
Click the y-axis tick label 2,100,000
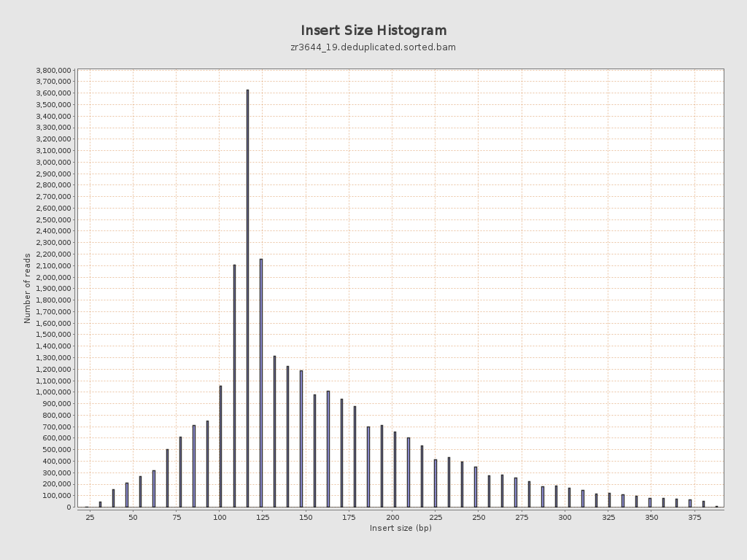click(54, 265)
